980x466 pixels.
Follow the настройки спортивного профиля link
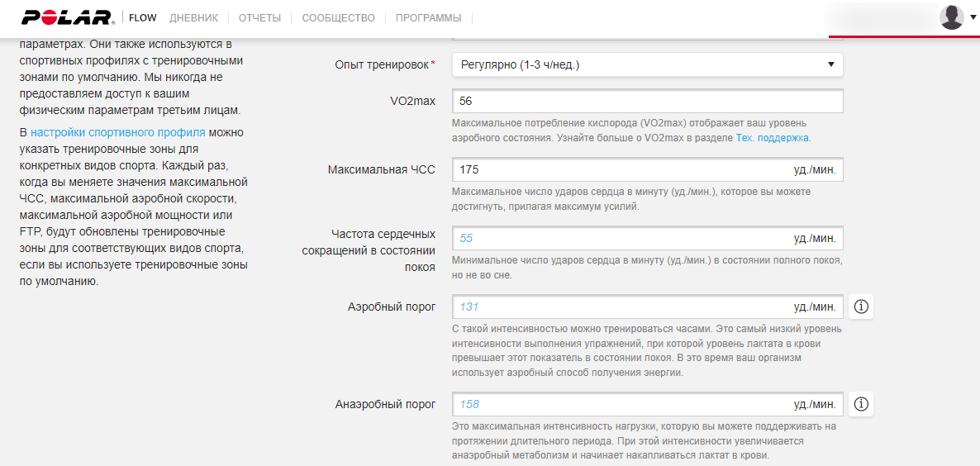[x=118, y=132]
